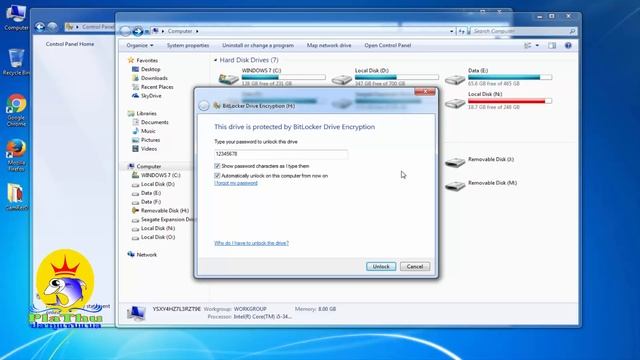Click System properties in toolbar

(188, 45)
